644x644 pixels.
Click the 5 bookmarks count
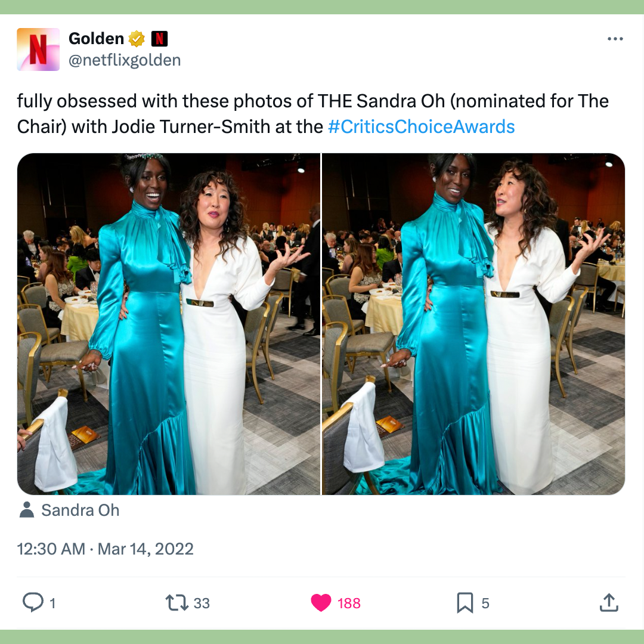click(x=485, y=603)
